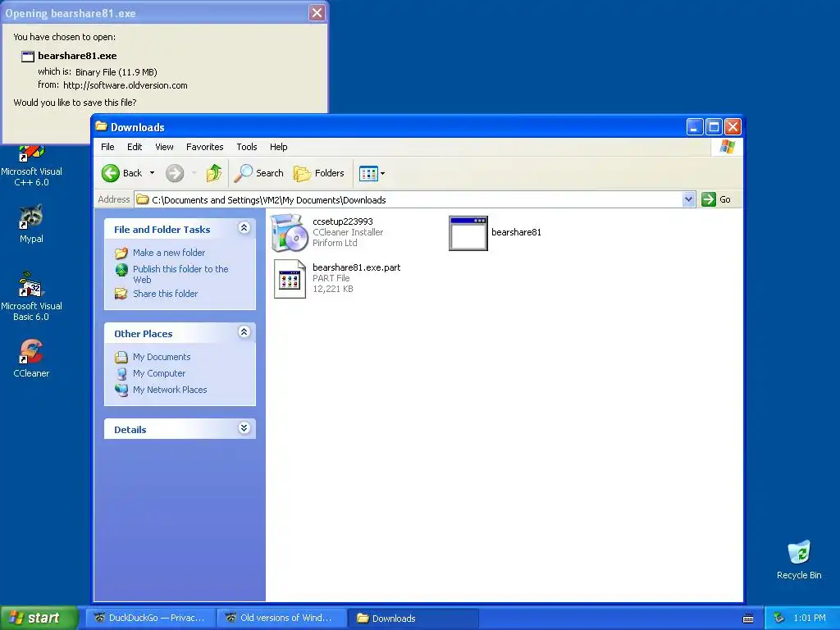Image resolution: width=840 pixels, height=630 pixels.
Task: Switch to Old versions of Windows taskbar window
Action: pos(281,618)
